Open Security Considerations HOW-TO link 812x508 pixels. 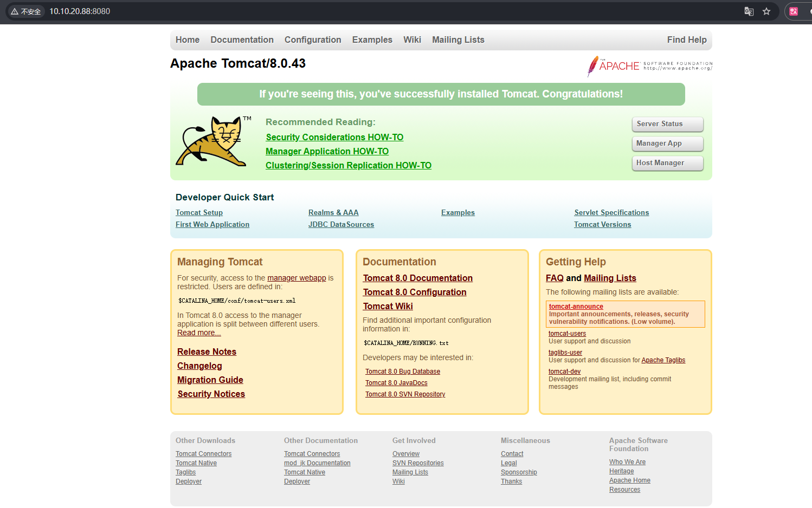[334, 138]
